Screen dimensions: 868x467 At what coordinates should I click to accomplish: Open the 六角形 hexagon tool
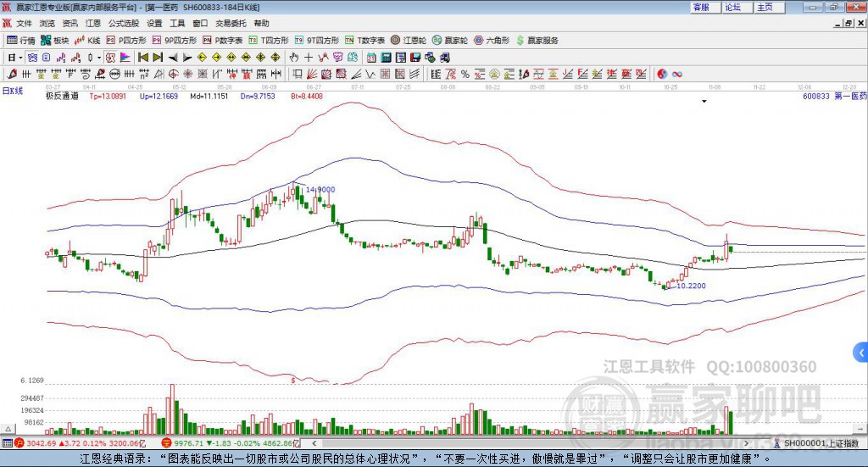492,41
